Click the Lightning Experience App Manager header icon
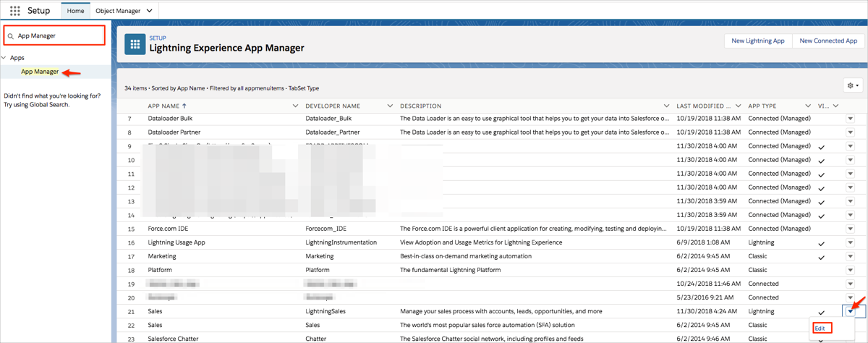 (135, 44)
